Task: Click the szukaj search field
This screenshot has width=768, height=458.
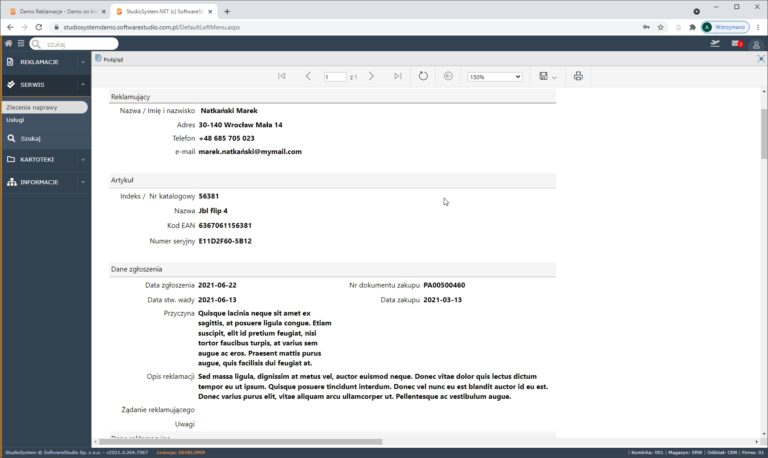Action: (78, 44)
